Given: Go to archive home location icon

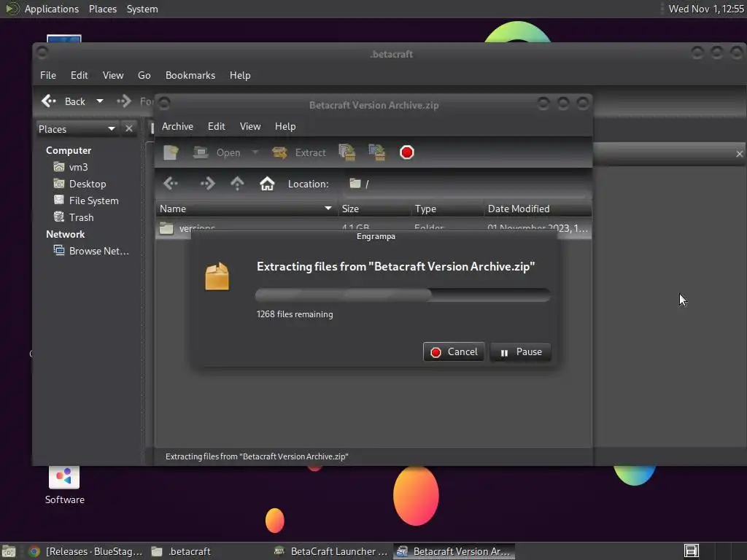Looking at the screenshot, I should (267, 183).
